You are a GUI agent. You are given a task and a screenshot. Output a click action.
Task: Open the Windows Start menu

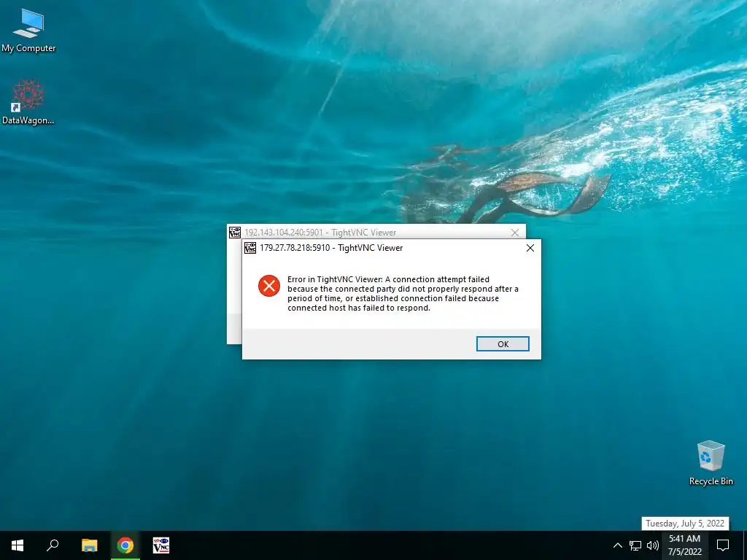click(18, 545)
